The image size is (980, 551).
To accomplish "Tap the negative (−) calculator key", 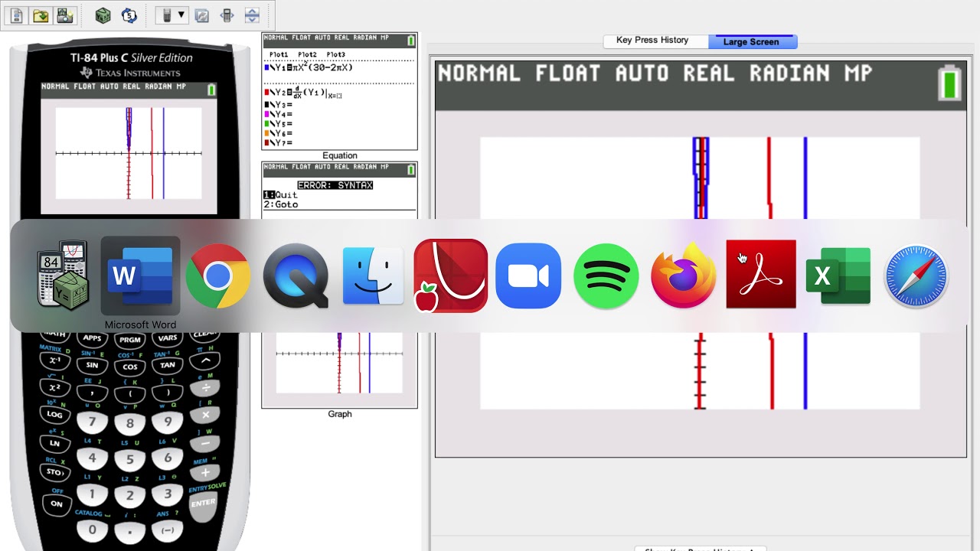I will 168,530.
